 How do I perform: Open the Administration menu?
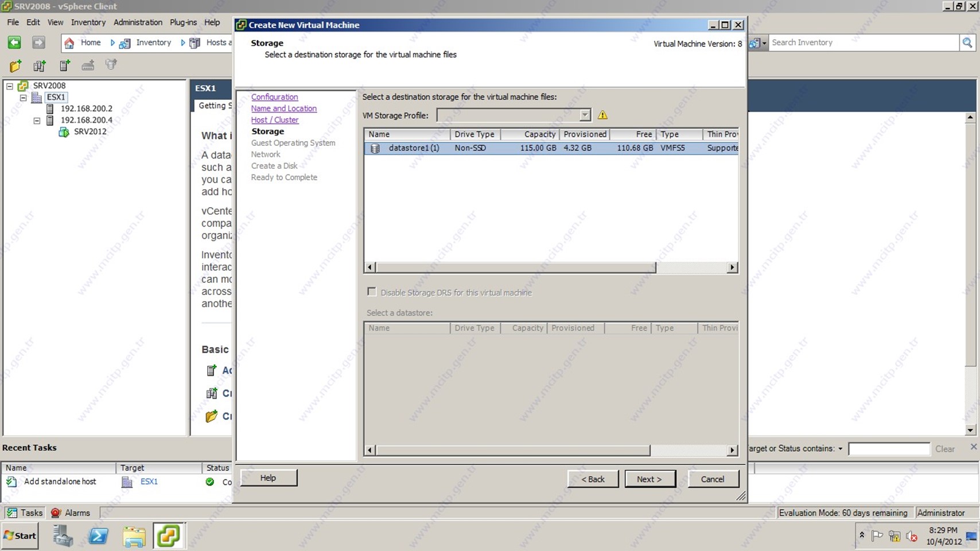[138, 22]
